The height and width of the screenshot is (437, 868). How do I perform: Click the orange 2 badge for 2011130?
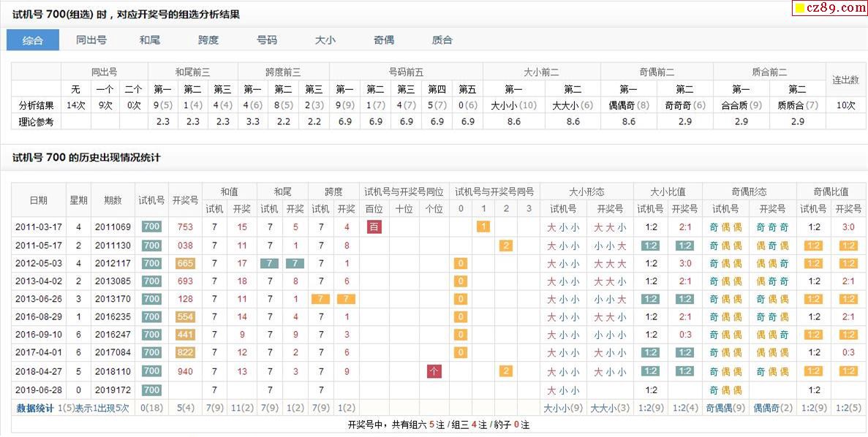(505, 246)
